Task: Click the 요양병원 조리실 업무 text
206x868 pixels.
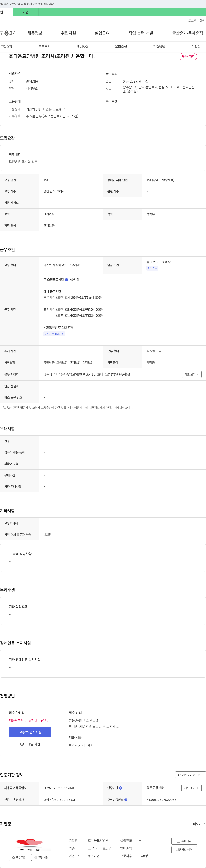Action: click(x=23, y=162)
